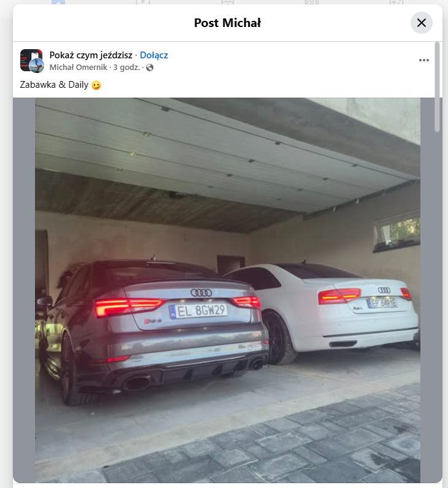Open the Gaming icon in the top bar
The image size is (448, 488).
(396, 2)
